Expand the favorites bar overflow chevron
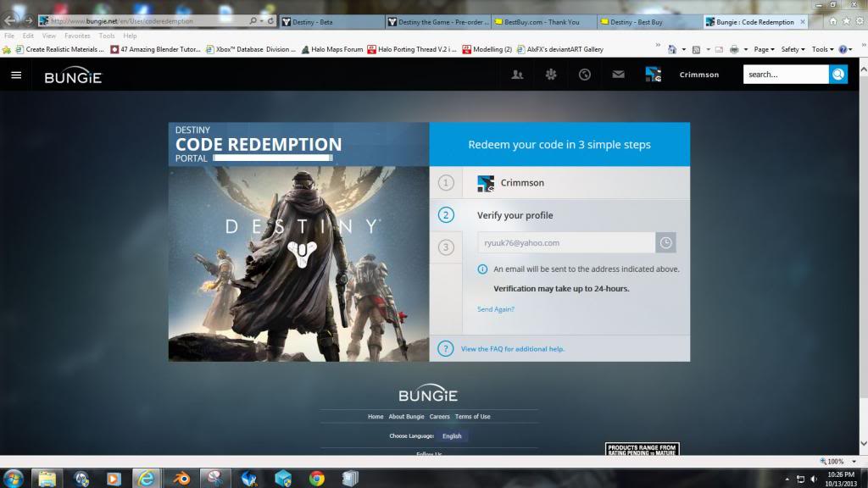Image resolution: width=868 pixels, height=488 pixels. [658, 46]
